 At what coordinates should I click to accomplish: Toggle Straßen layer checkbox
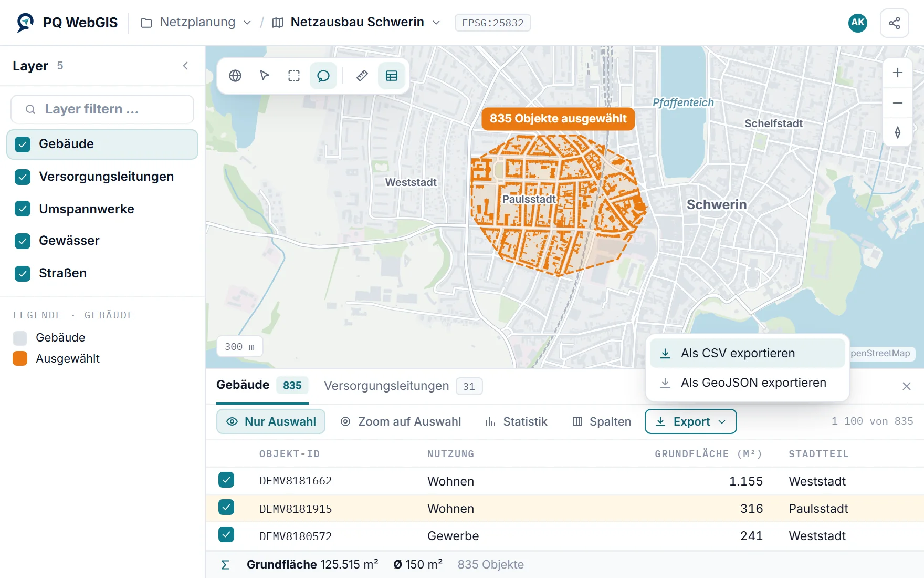[x=23, y=274]
